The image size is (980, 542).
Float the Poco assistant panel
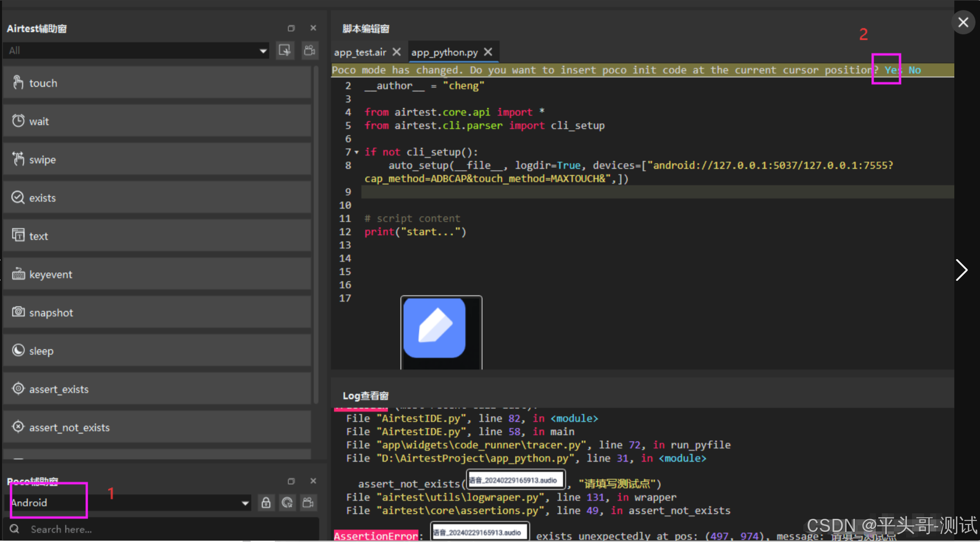coord(291,481)
